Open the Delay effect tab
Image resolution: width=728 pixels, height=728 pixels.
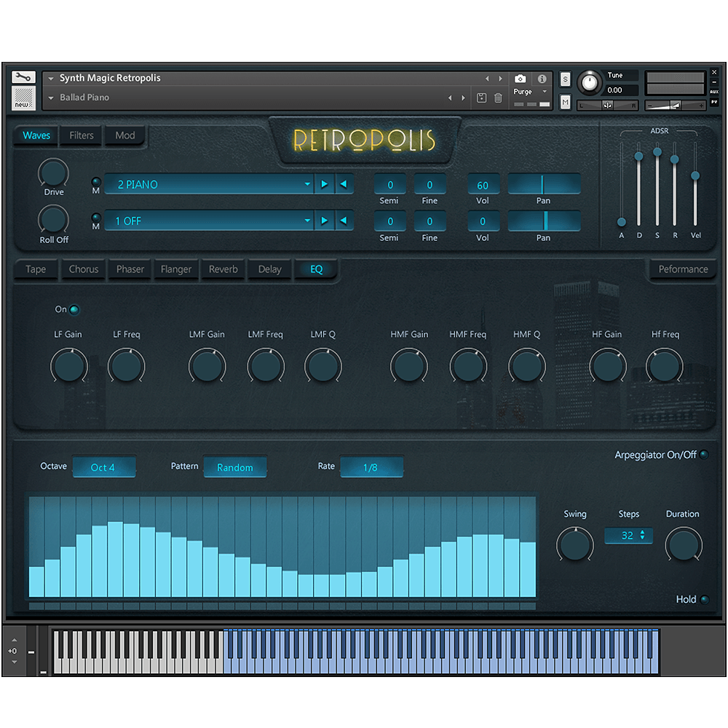point(270,269)
